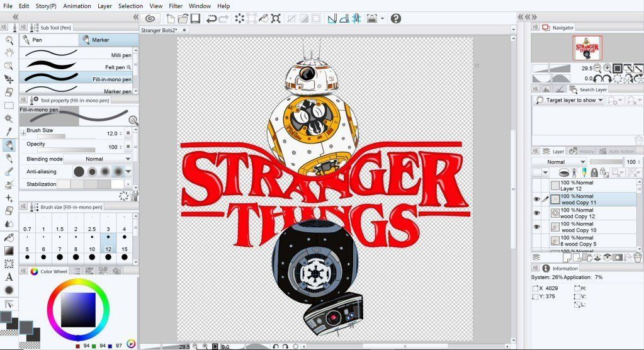
Task: Open the Blending mode Normal dropdown
Action: (97, 159)
